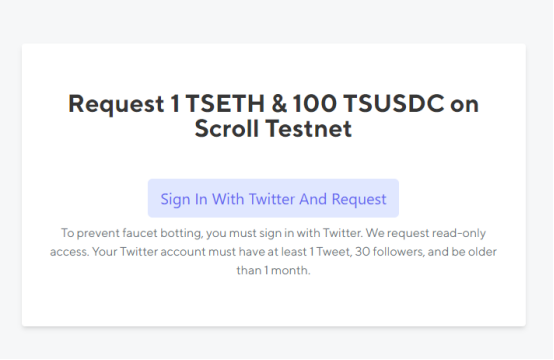Click "1 TSETH" in the heading
This screenshot has width=554, height=360.
coord(217,104)
